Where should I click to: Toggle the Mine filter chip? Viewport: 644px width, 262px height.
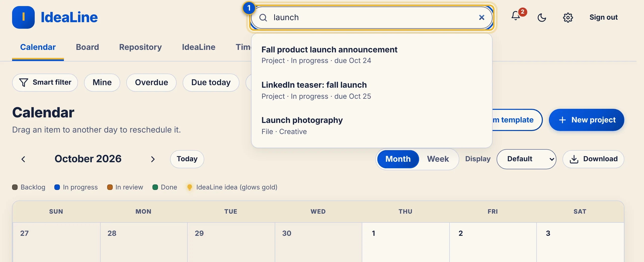102,82
